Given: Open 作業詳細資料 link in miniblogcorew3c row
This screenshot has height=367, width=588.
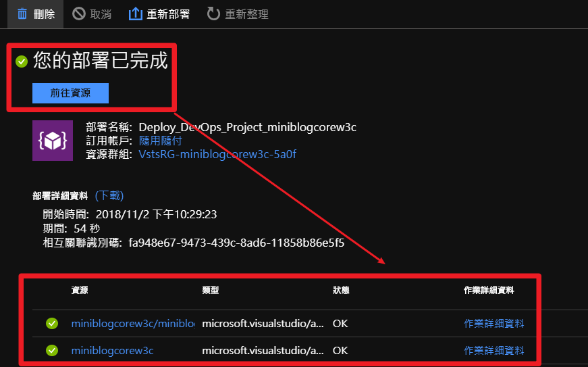Looking at the screenshot, I should (x=493, y=351).
